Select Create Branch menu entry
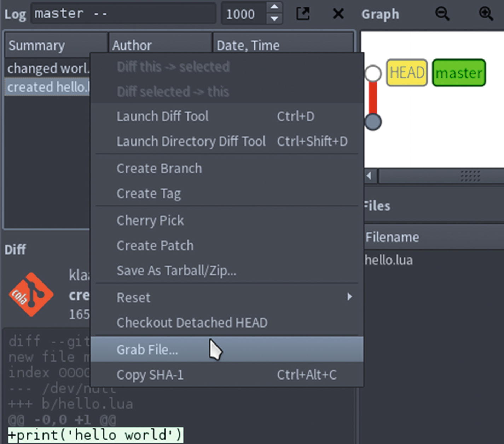 [227, 168]
